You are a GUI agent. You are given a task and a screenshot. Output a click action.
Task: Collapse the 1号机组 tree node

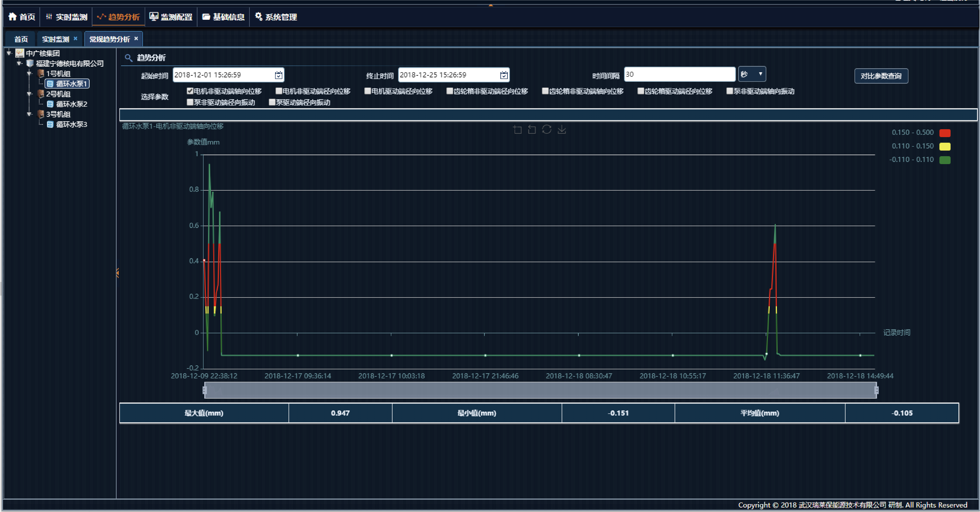pos(29,73)
